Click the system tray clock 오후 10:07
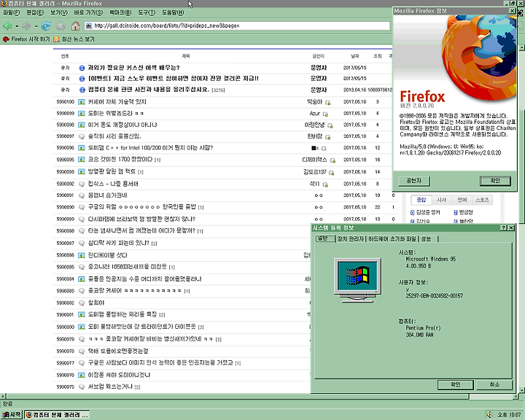This screenshot has height=420, width=525. [509, 415]
